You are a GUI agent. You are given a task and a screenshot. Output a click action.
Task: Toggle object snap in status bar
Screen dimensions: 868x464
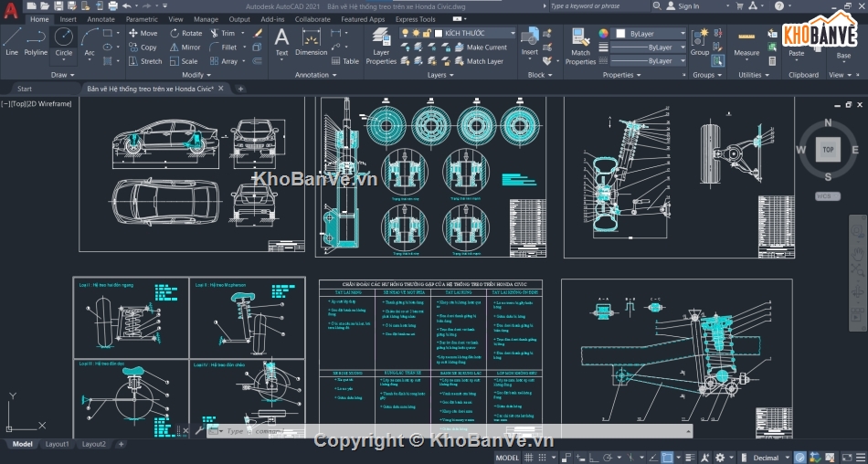pyautogui.click(x=668, y=458)
